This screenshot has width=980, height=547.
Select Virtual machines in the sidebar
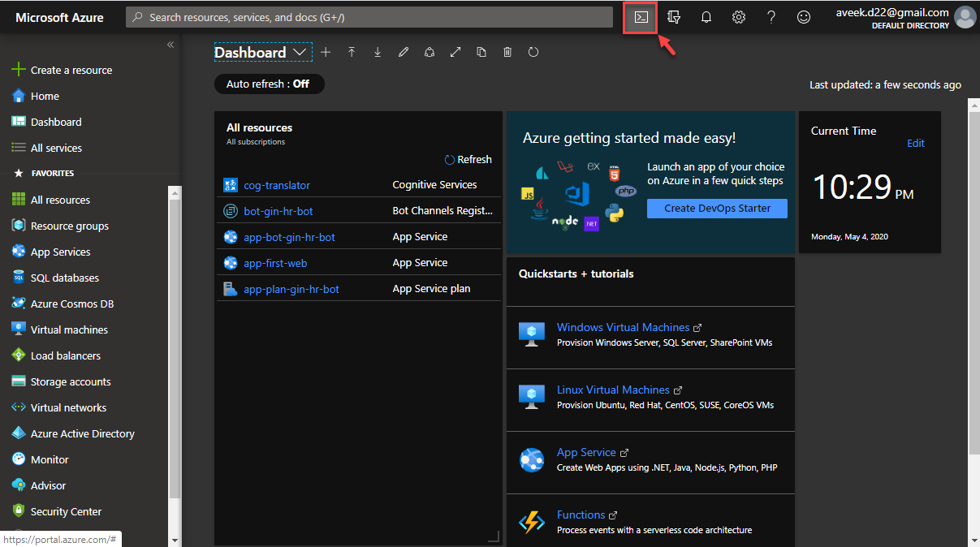tap(69, 329)
